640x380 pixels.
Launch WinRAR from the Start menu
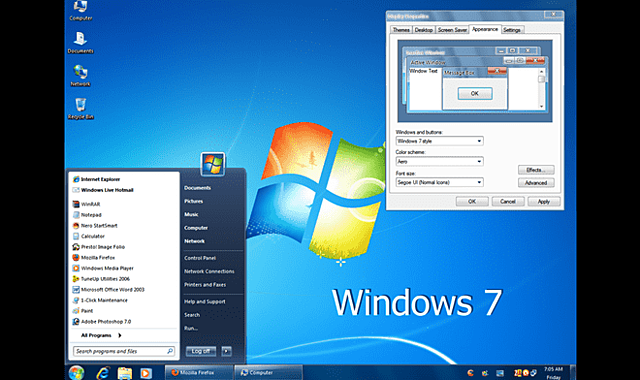(86, 204)
